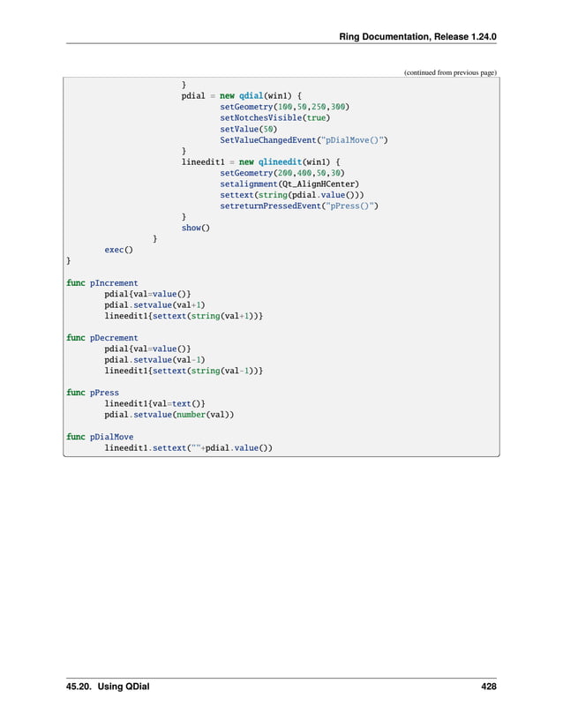This screenshot has height=728, width=563.
Task: Click 'setNotchesVisible(true)' code line
Action: pyautogui.click(x=274, y=118)
